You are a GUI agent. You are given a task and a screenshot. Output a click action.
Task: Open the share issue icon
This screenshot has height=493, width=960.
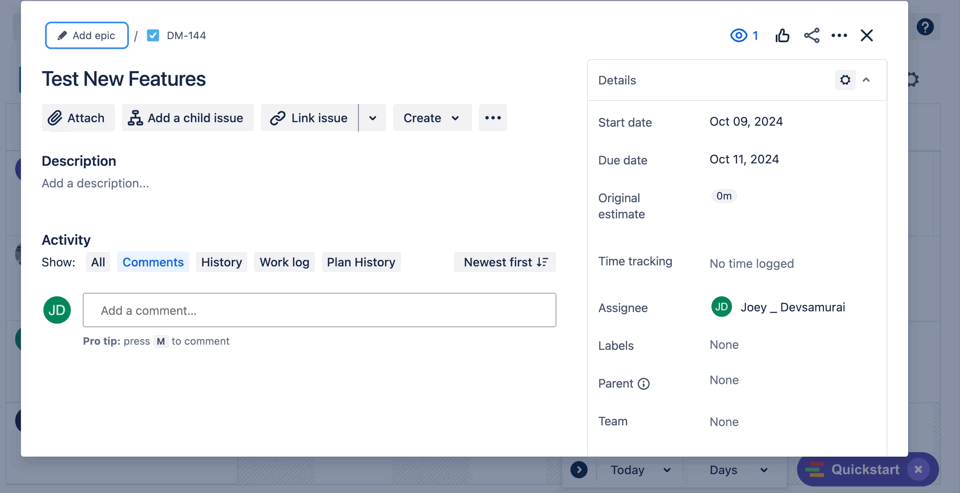[x=811, y=36]
